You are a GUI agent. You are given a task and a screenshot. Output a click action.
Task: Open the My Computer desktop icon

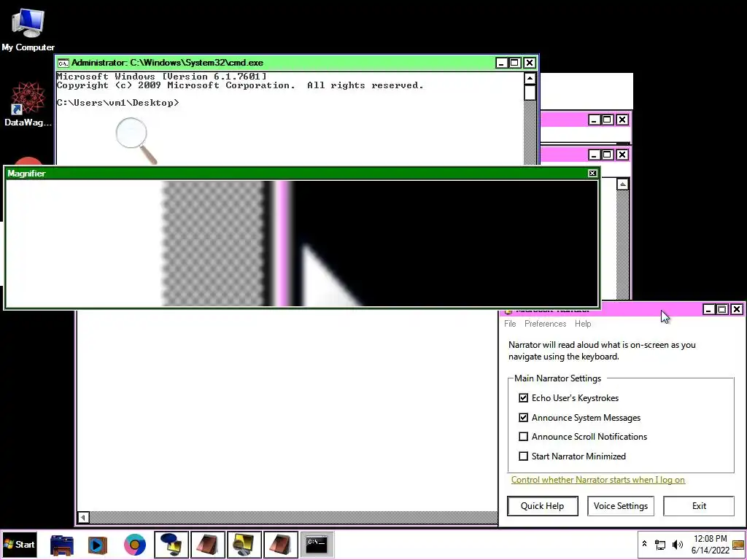[x=28, y=29]
